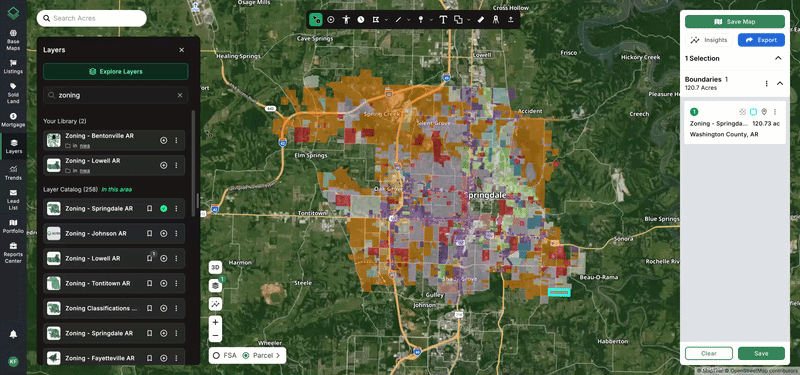Bookmark the Zoning - Tontitown AR layer
Screen dimensions: 800x375
tap(149, 283)
